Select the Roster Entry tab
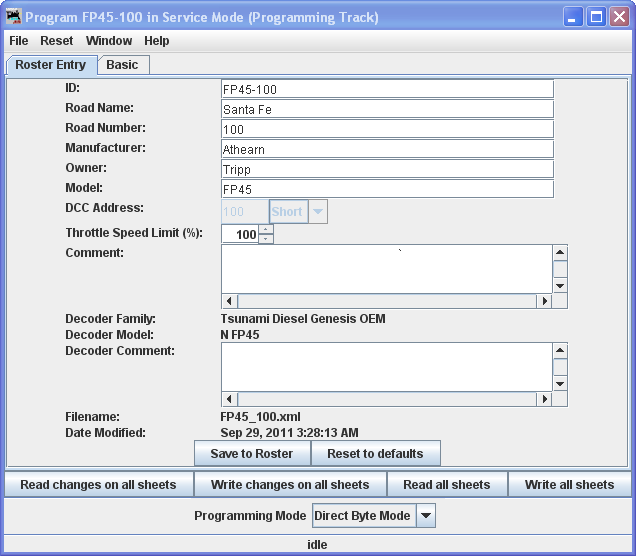The image size is (636, 556). pyautogui.click(x=51, y=65)
